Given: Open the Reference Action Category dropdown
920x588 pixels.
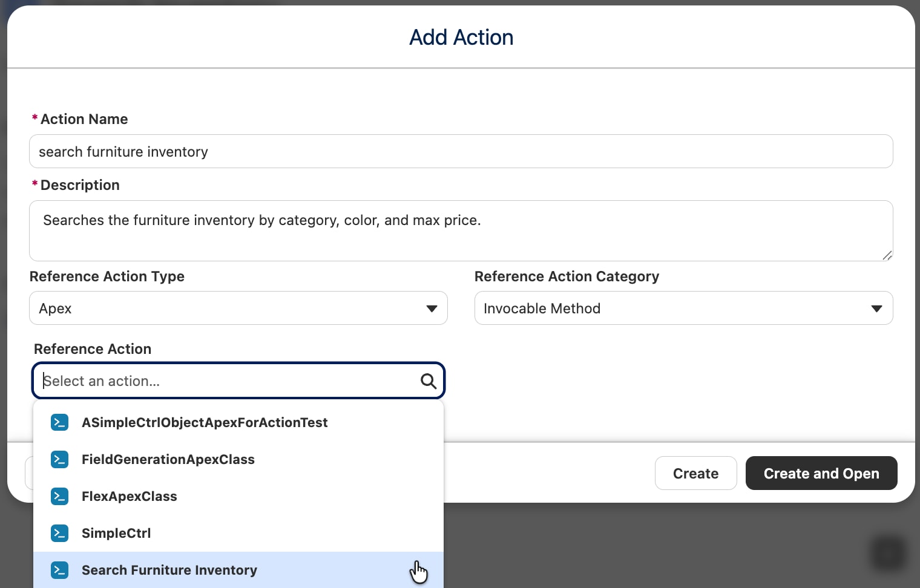Looking at the screenshot, I should click(x=684, y=308).
